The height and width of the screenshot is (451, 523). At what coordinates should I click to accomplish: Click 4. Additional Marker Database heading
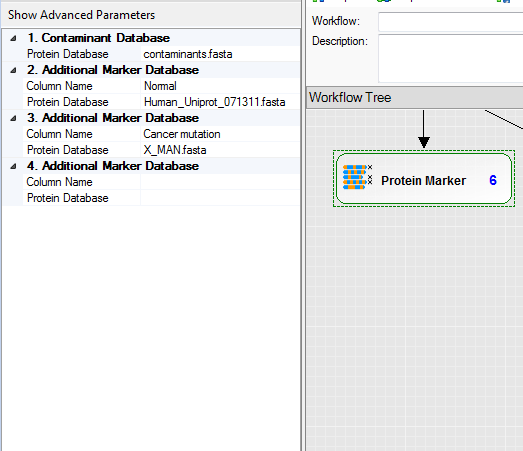pos(113,166)
